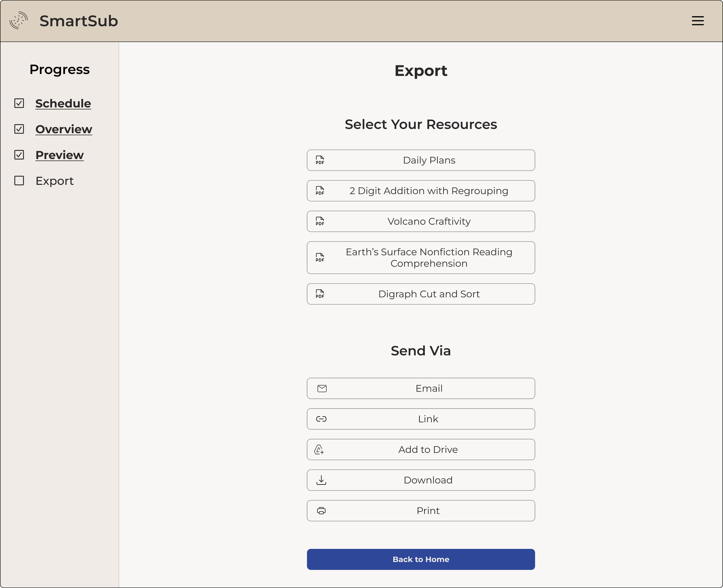Click the PDF icon beside Volcano Craftivity
The image size is (723, 588).
point(320,222)
